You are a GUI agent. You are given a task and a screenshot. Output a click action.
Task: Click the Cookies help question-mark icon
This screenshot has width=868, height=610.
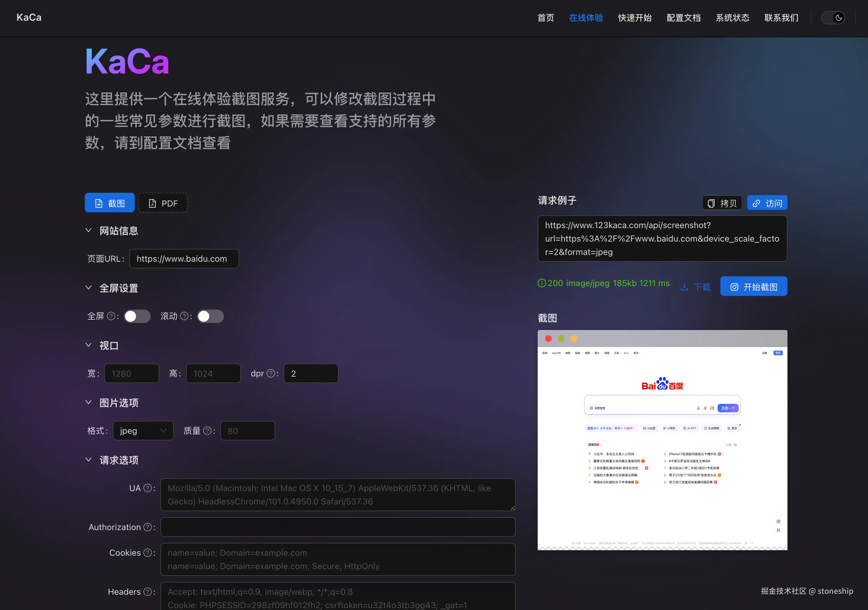148,553
